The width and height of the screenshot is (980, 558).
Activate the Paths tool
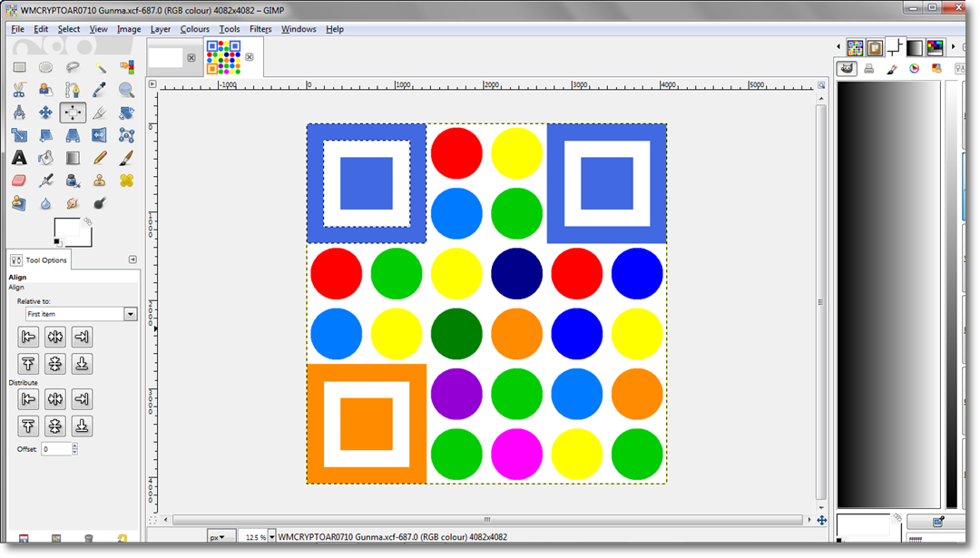(73, 90)
